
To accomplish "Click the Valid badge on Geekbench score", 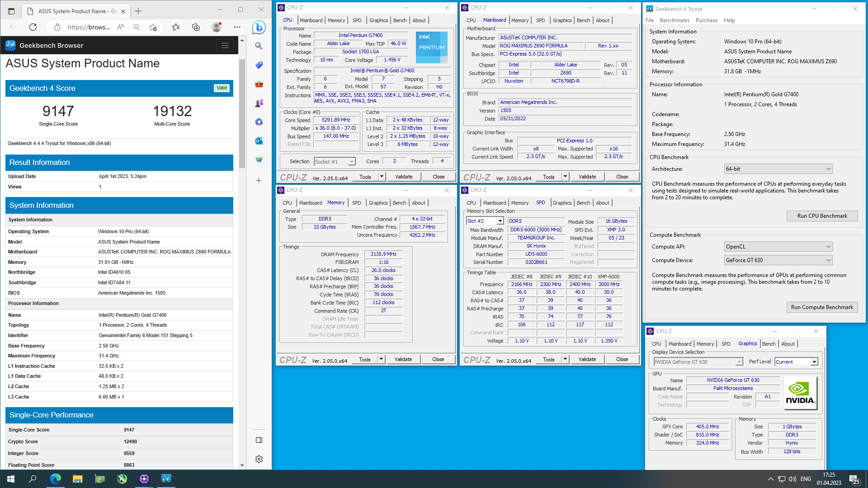I will [222, 88].
